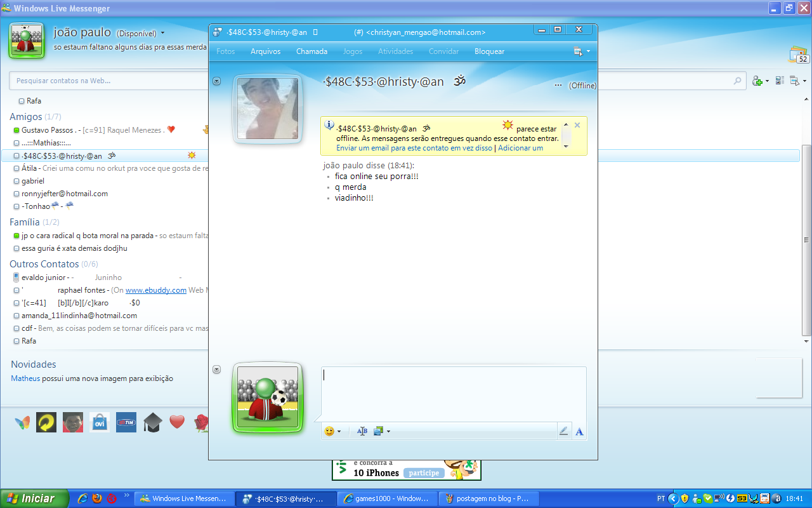812x508 pixels.
Task: Switch to text typing mode A icon
Action: click(579, 431)
